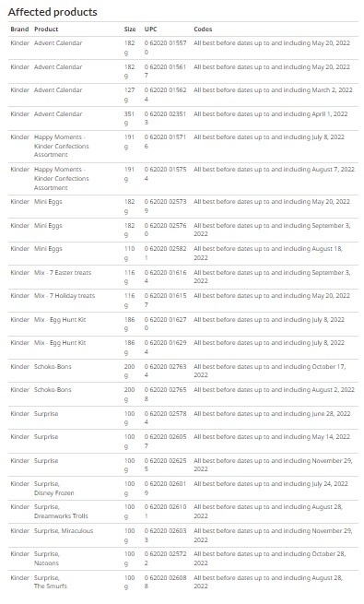The image size is (364, 604).
Task: Click Happy Moments row dated August 7, 2022
Action: point(183,179)
